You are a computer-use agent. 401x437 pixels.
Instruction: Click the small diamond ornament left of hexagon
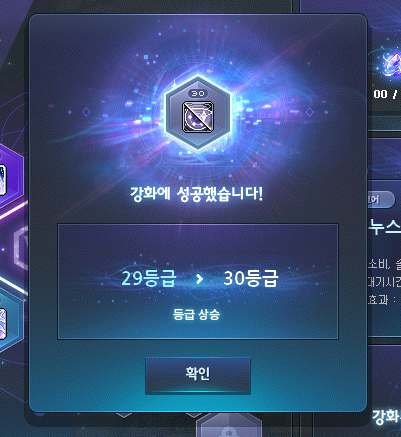[86, 112]
